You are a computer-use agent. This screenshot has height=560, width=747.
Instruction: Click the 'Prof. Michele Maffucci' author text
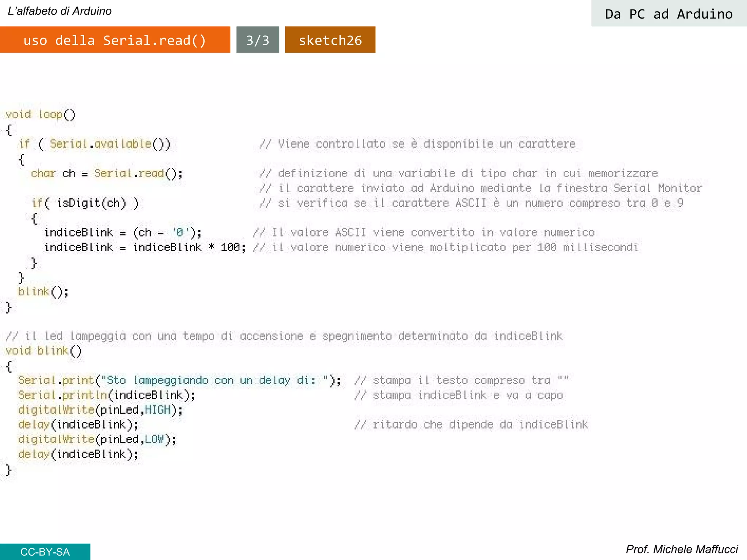[x=681, y=549]
